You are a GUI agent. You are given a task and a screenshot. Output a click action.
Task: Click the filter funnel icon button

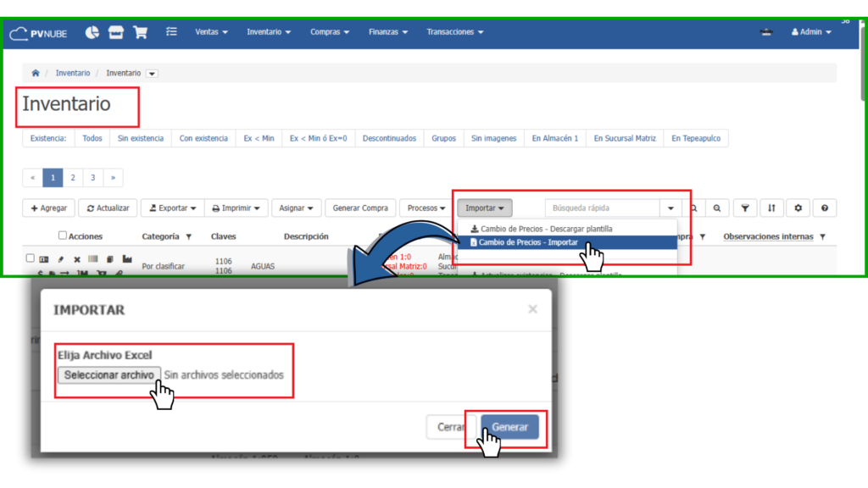click(x=744, y=208)
